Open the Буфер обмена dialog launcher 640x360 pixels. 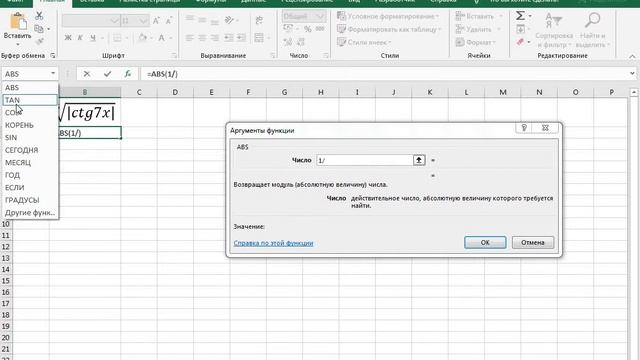pos(53,56)
